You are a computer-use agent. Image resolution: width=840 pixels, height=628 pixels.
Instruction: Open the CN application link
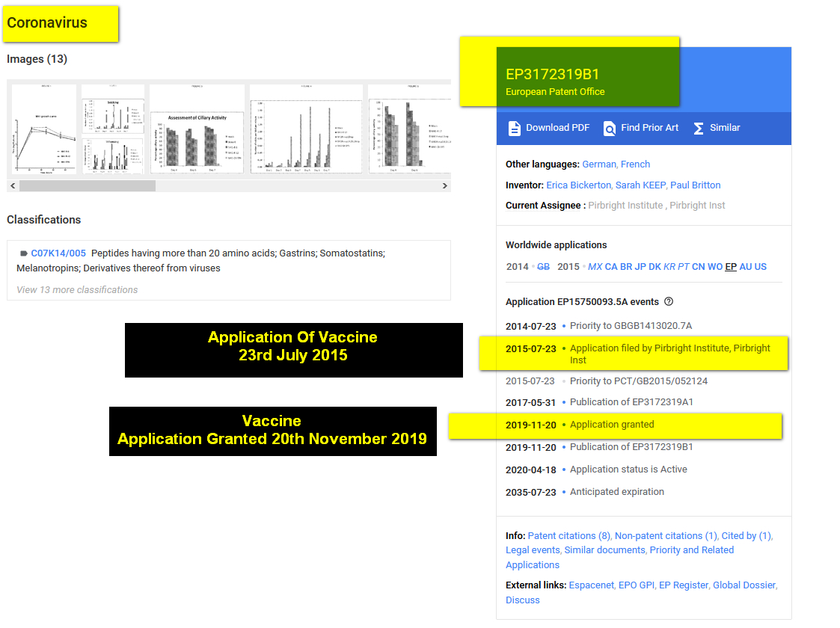(699, 267)
